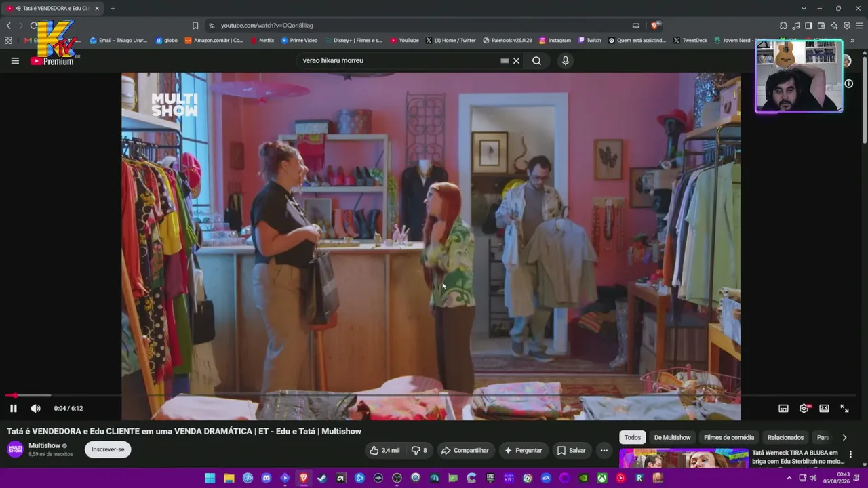Open the Netflix bookmark
Viewport: 868px width, 488px height.
tap(262, 40)
